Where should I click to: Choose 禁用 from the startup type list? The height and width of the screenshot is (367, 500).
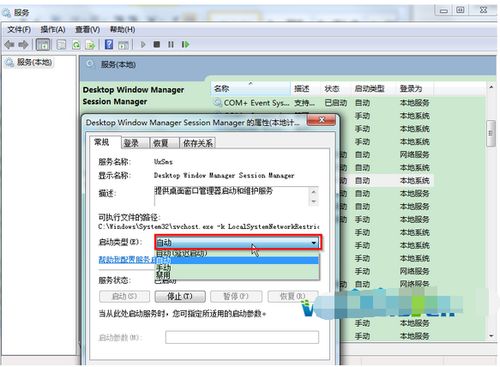click(x=237, y=275)
